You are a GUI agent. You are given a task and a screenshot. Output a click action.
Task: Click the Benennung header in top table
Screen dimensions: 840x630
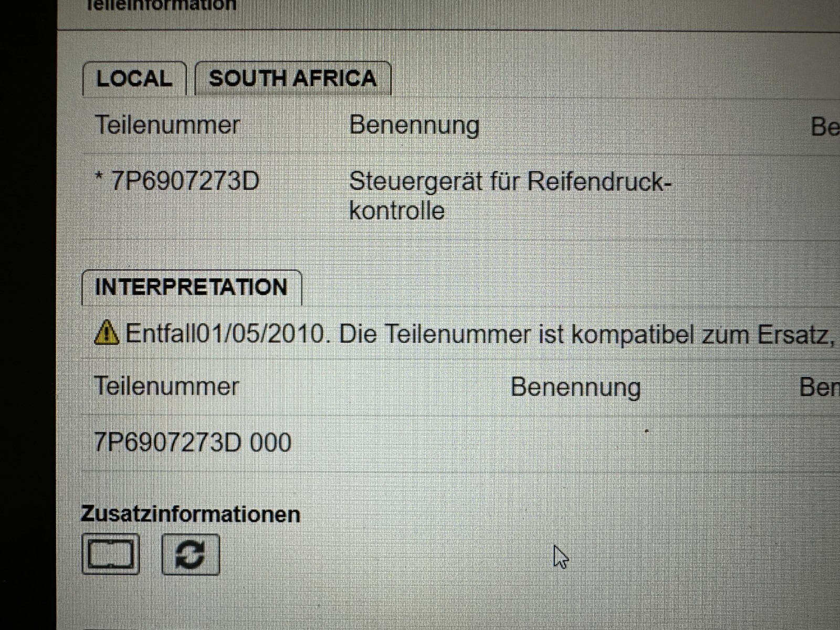point(414,125)
